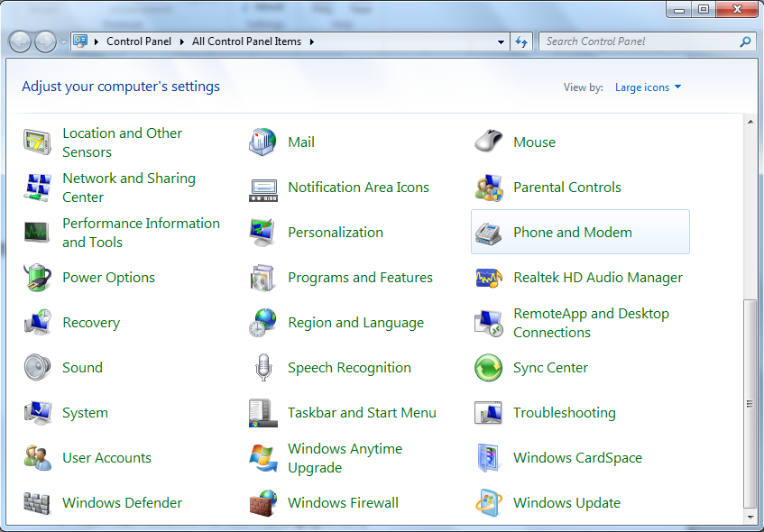
Task: Select Control Panel in the breadcrumb path
Action: pyautogui.click(x=139, y=41)
